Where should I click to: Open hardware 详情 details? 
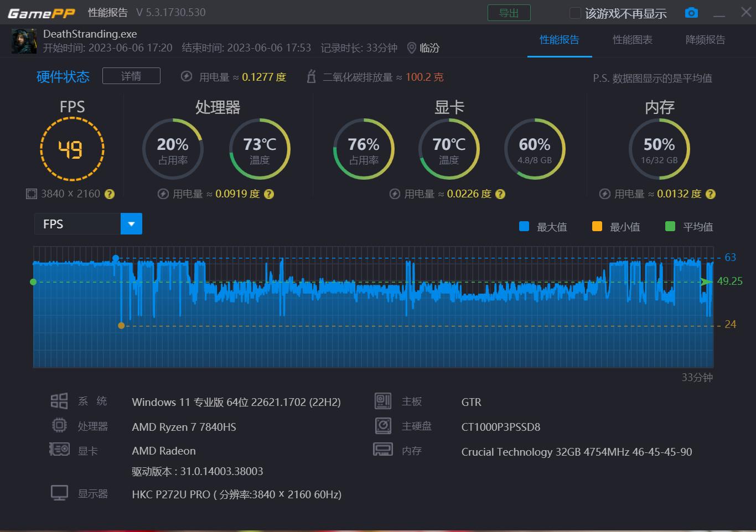coord(131,76)
